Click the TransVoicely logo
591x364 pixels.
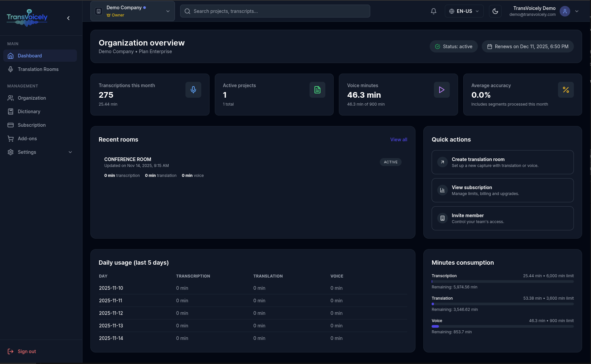pyautogui.click(x=27, y=18)
